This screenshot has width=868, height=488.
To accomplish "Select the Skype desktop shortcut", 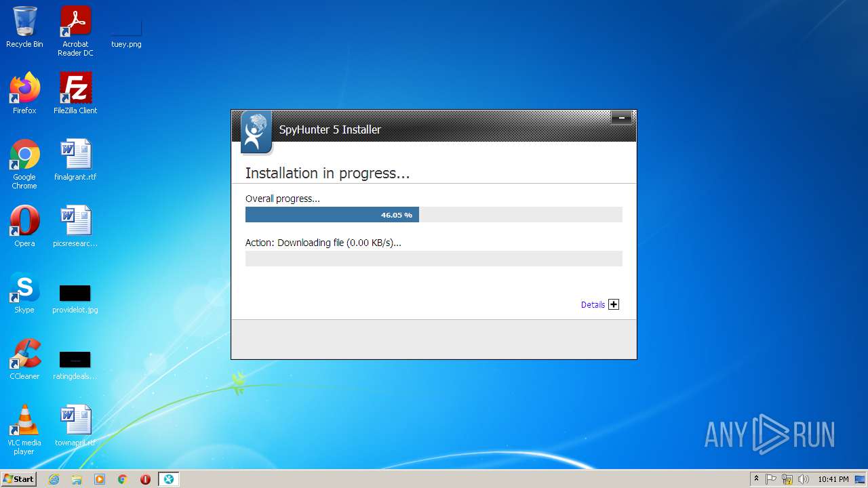I will tap(24, 293).
